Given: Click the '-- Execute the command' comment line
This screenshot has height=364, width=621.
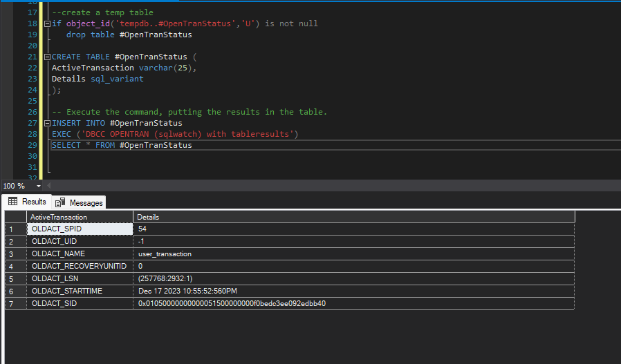Looking at the screenshot, I should click(x=189, y=112).
